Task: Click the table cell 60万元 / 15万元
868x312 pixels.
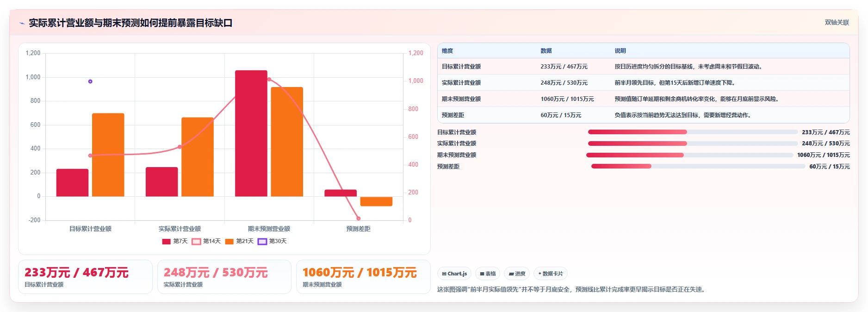Action: coord(561,115)
